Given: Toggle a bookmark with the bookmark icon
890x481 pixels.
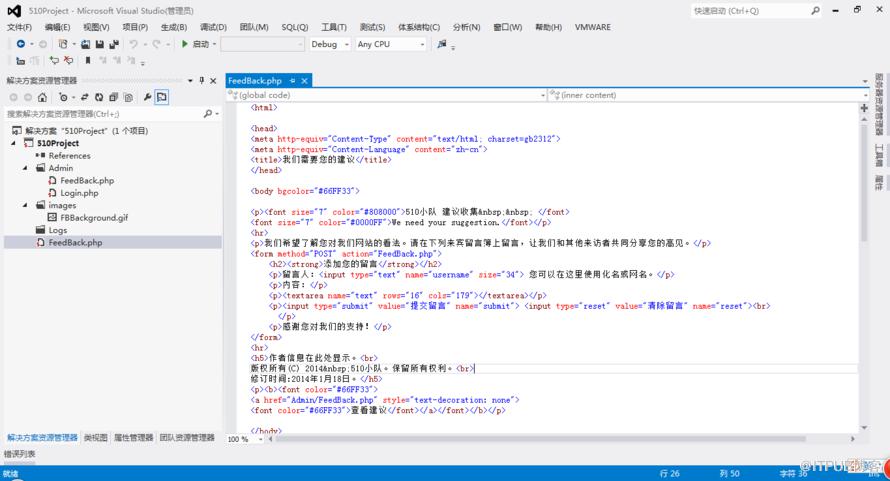Looking at the screenshot, I should tap(88, 60).
